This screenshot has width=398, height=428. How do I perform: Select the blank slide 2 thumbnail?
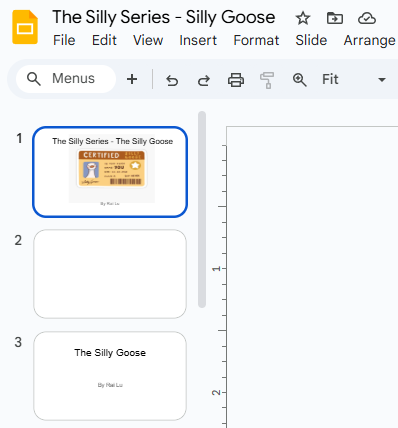(x=110, y=274)
